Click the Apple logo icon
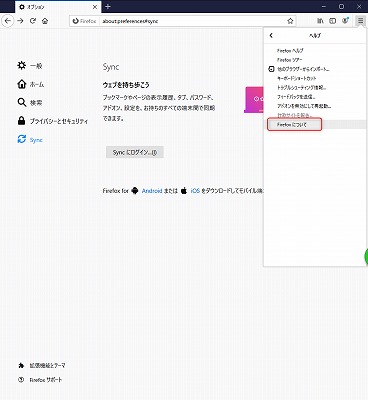Image resolution: width=368 pixels, height=400 pixels. point(184,191)
